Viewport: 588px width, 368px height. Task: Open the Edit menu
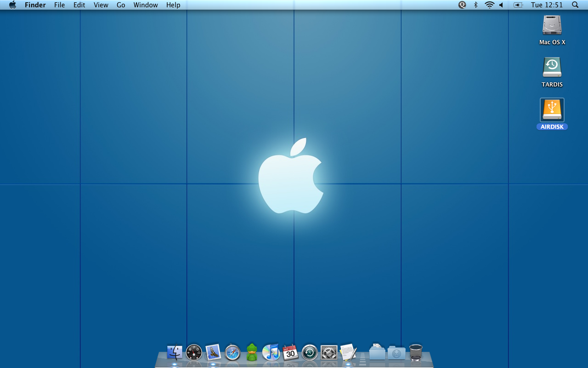tap(79, 5)
